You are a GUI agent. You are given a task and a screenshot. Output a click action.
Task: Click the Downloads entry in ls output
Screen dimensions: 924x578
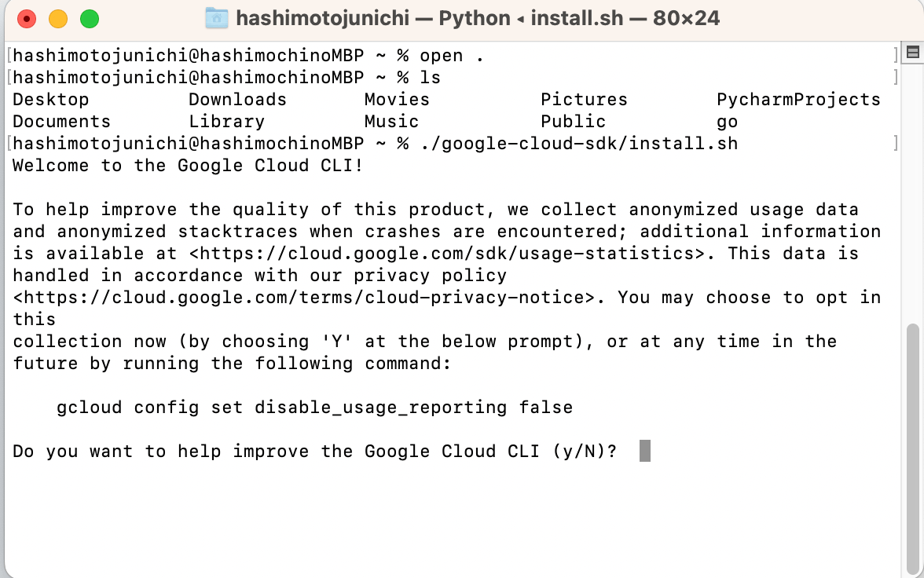(237, 100)
